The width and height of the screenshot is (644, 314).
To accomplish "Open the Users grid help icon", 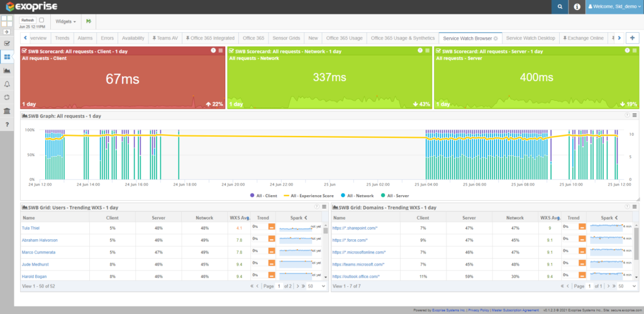I will click(317, 207).
